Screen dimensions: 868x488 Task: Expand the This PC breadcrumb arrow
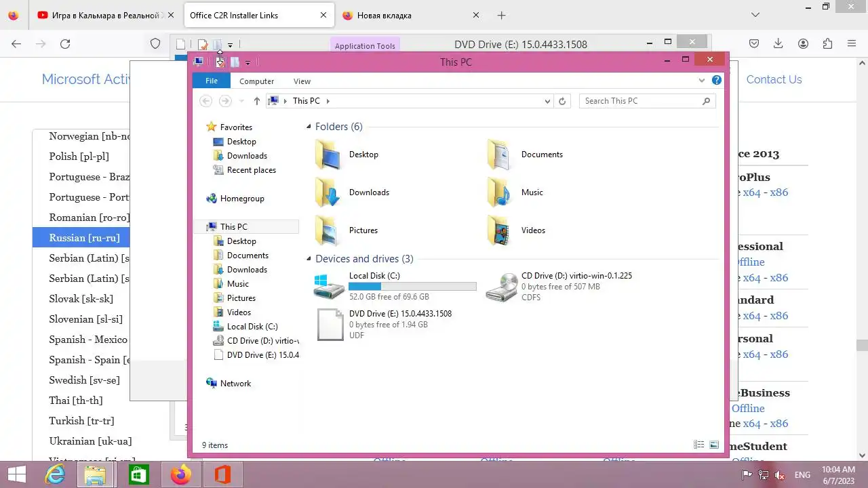328,101
